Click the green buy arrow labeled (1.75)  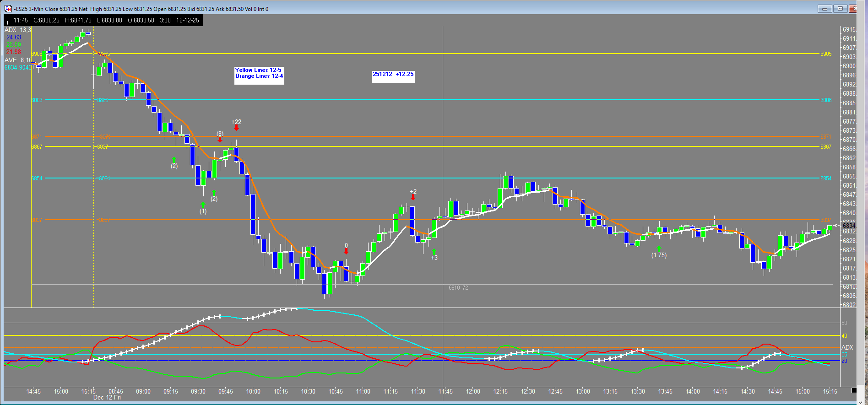[x=659, y=249]
